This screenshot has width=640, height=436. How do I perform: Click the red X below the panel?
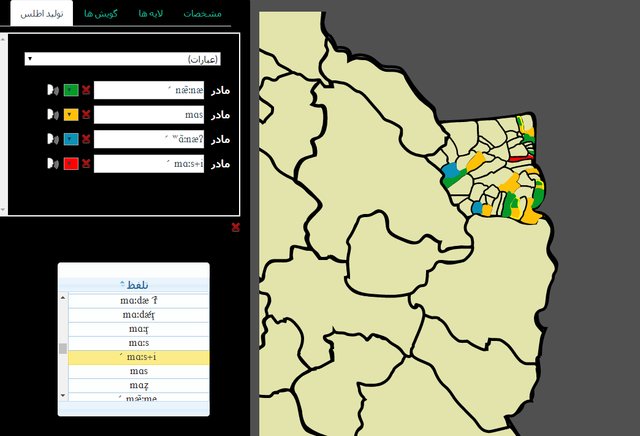[235, 227]
